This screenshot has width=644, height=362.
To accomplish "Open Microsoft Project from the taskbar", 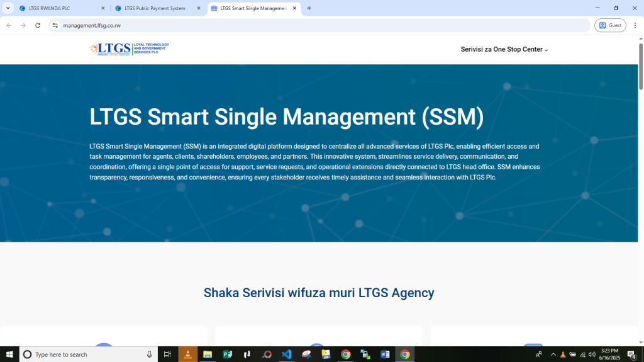I will pyautogui.click(x=227, y=354).
